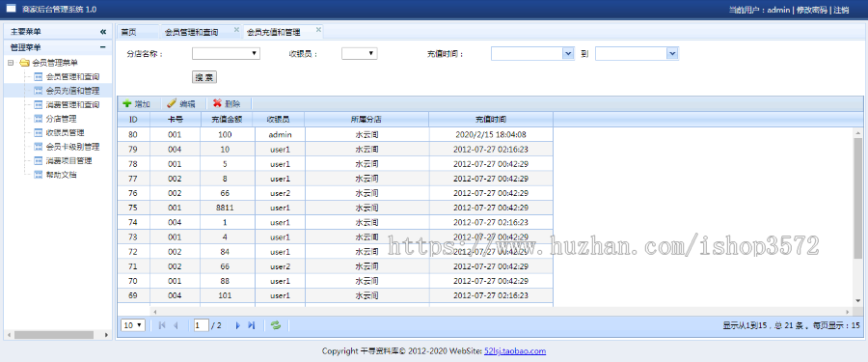Open the 充值时间 start date dropdown arrow

tap(568, 53)
